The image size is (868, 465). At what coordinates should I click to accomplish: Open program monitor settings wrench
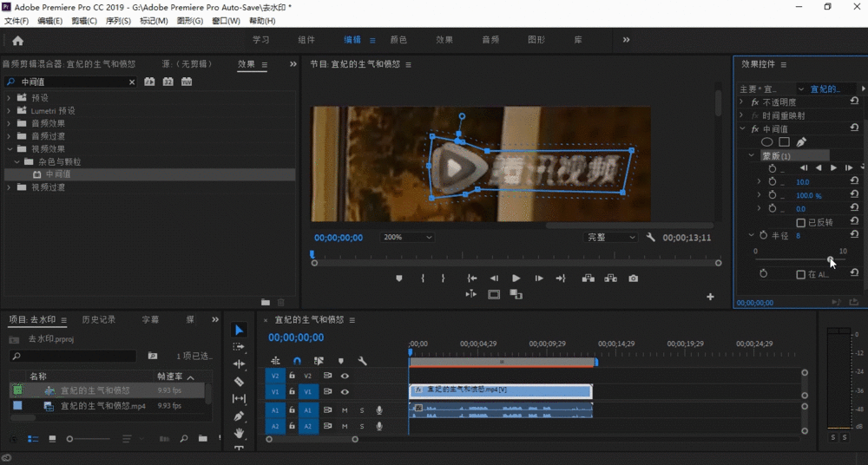click(x=650, y=237)
